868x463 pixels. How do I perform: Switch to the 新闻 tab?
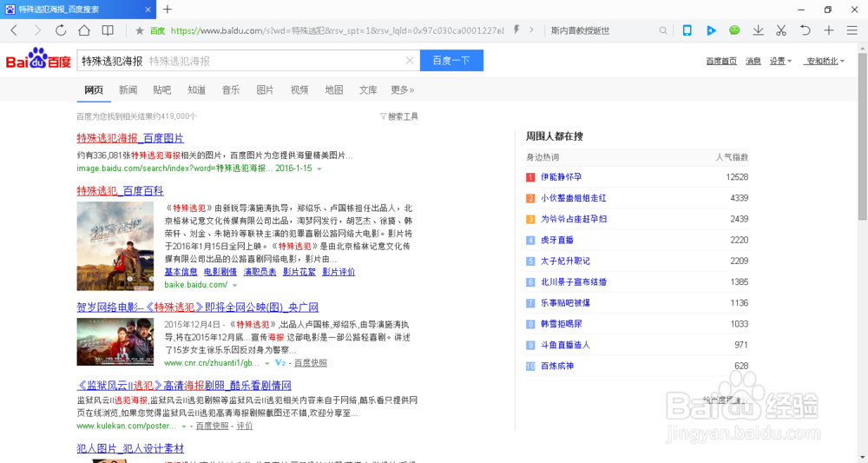(128, 89)
